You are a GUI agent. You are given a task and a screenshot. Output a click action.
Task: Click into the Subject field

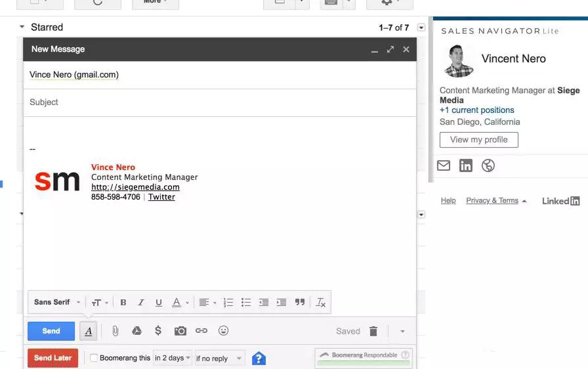click(x=220, y=102)
